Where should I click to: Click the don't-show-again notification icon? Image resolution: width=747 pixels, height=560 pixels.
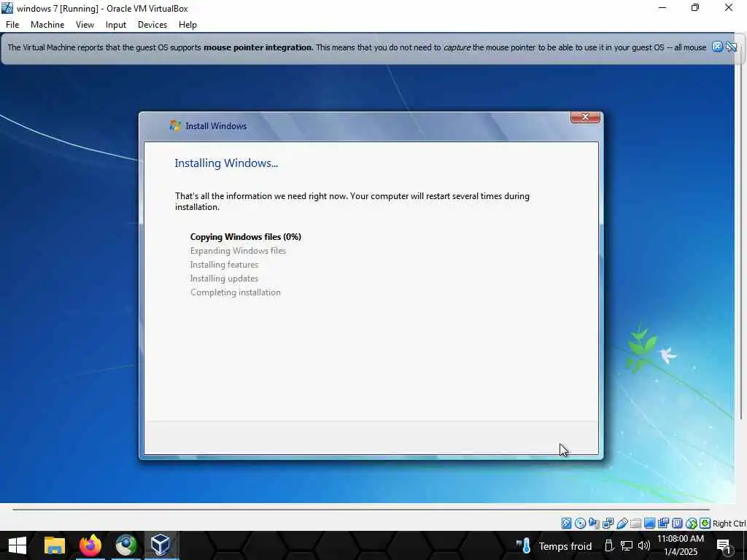(731, 47)
